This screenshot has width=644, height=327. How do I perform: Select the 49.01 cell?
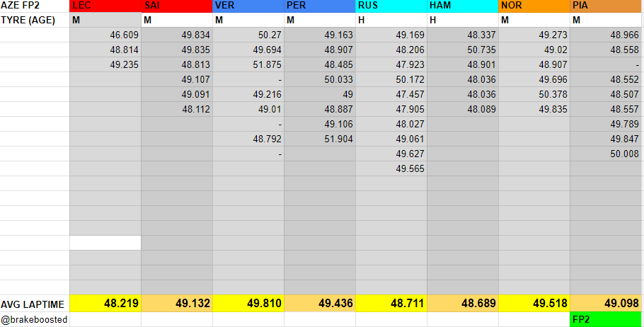[x=248, y=109]
